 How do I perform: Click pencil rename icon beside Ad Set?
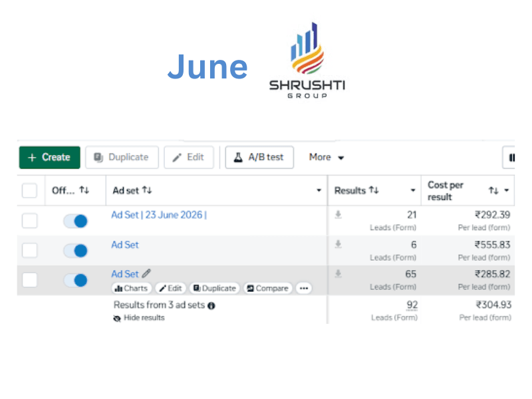tap(146, 273)
